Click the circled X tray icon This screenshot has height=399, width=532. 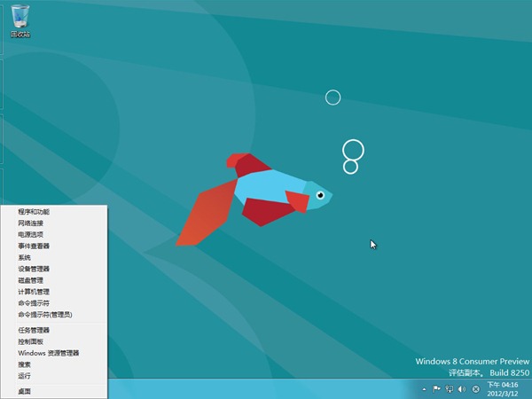coord(475,389)
